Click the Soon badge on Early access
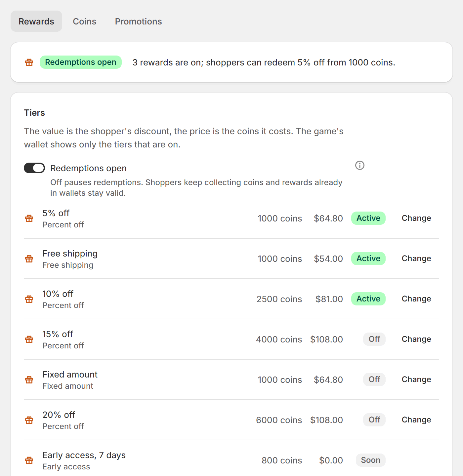The height and width of the screenshot is (476, 463). pyautogui.click(x=371, y=460)
